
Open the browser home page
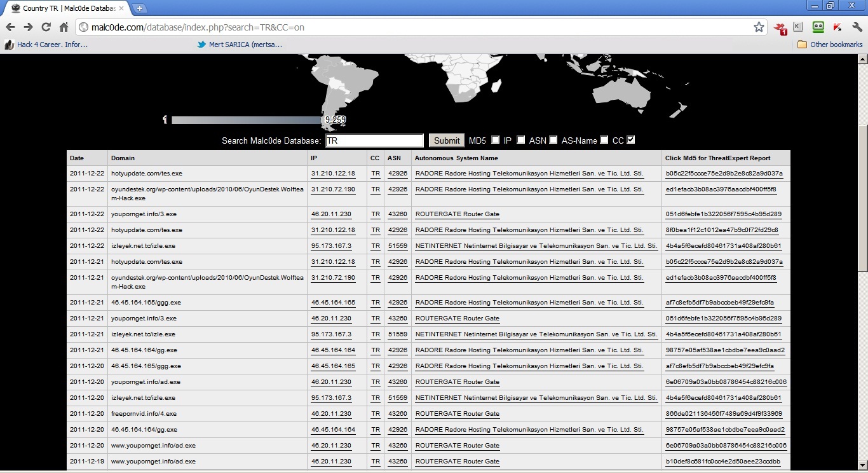[x=64, y=27]
